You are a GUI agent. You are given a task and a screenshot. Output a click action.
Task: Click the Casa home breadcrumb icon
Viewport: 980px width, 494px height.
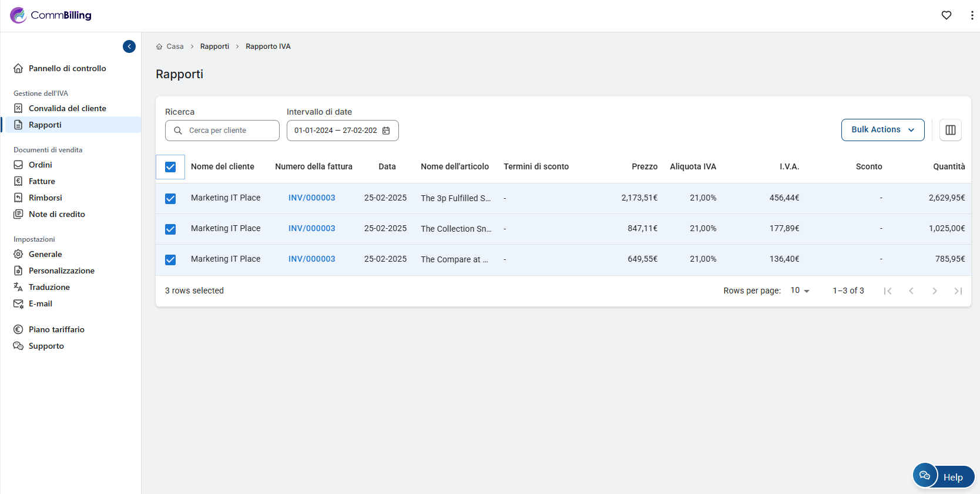pos(159,46)
